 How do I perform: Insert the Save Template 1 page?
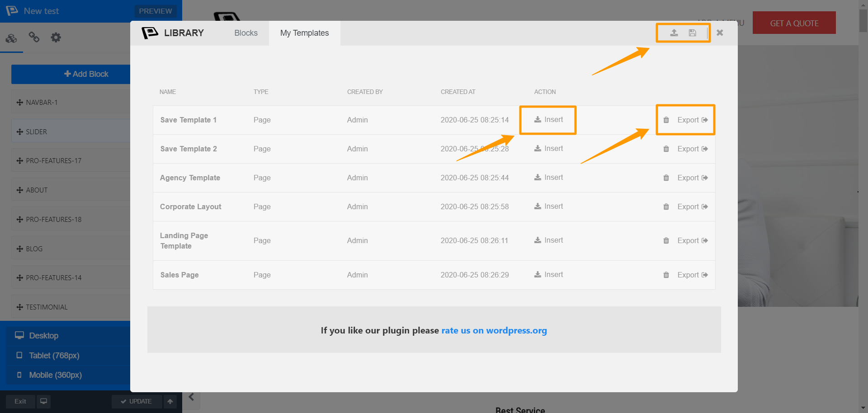(x=548, y=120)
